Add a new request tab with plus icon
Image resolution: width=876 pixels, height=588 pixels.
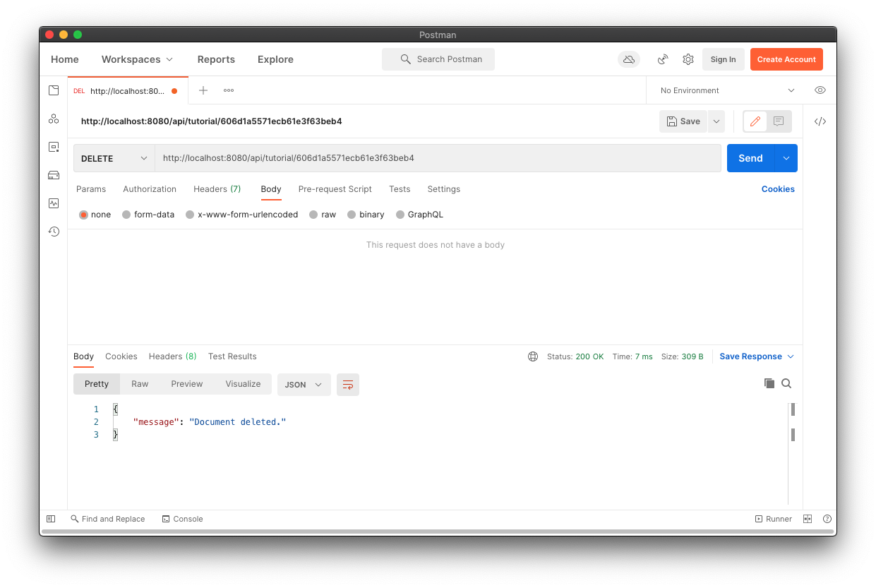click(x=203, y=90)
